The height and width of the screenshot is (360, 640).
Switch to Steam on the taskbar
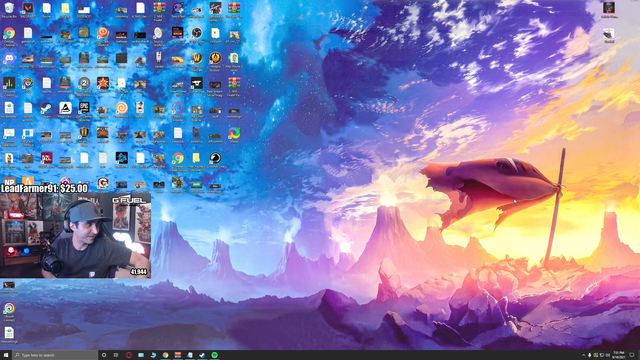202,355
